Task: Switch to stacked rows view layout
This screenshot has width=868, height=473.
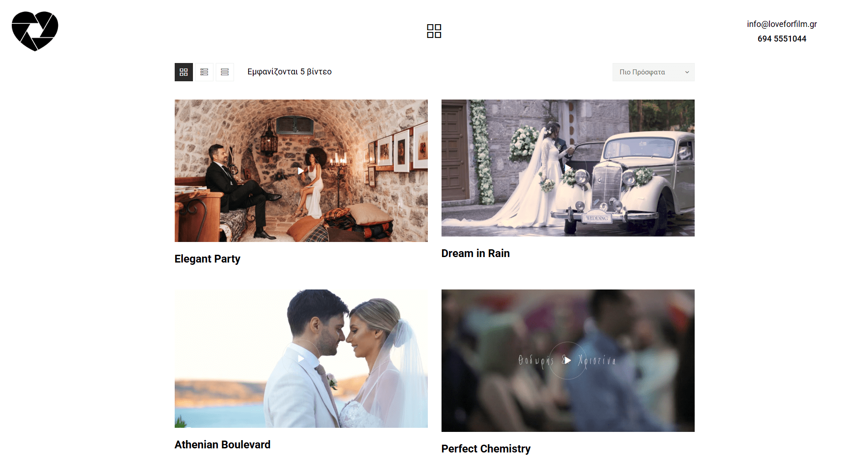Action: [225, 72]
